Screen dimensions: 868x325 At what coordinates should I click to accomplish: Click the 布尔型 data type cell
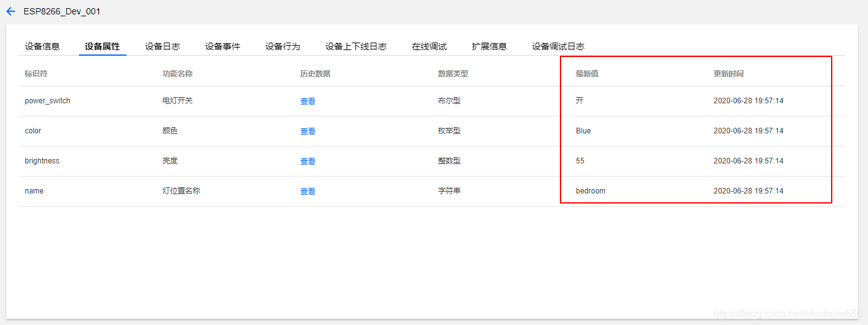point(449,100)
